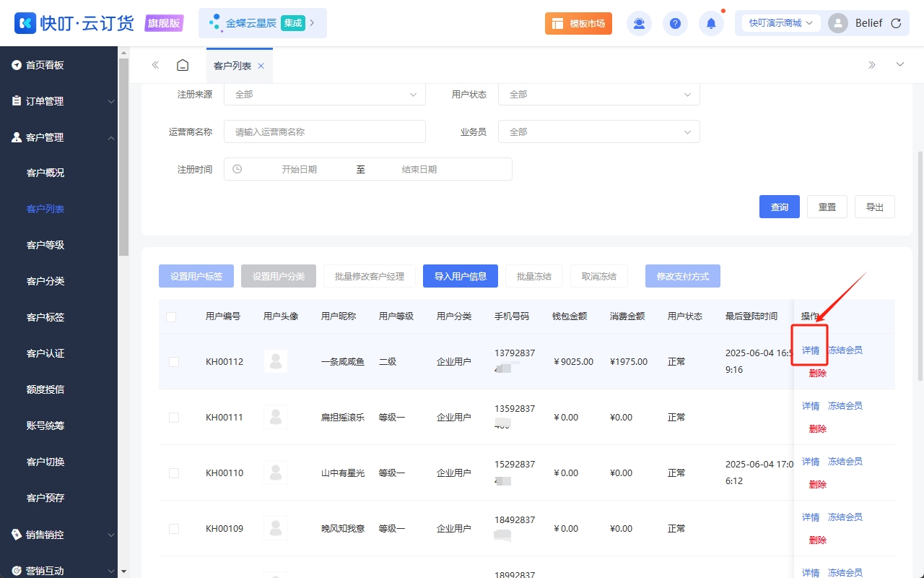This screenshot has width=924, height=578.
Task: Open 模板市场 template market button
Action: (x=578, y=23)
